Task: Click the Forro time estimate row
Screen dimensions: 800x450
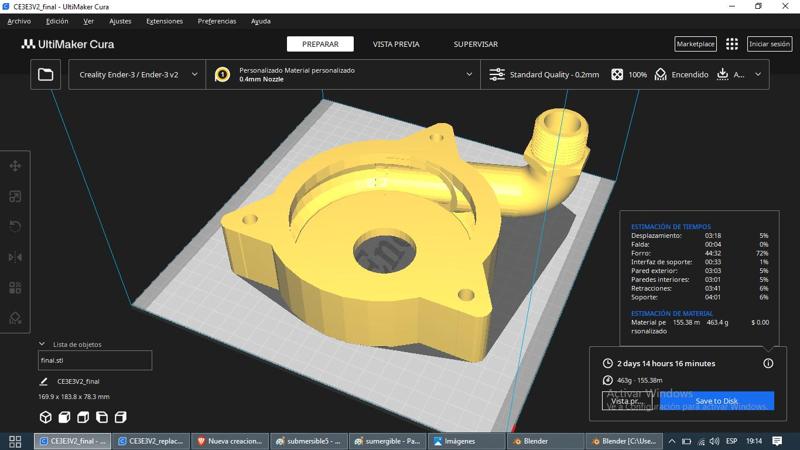Action: pos(699,253)
